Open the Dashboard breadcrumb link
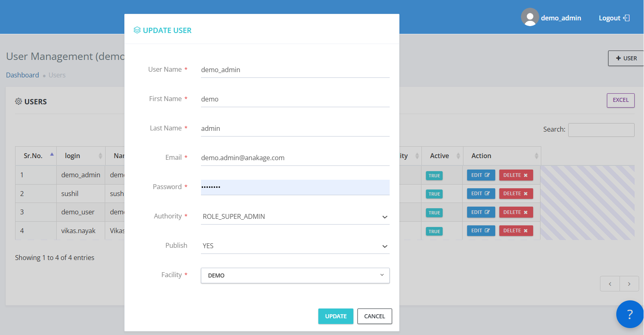Screen dimensions: 644x335 (x=22, y=75)
